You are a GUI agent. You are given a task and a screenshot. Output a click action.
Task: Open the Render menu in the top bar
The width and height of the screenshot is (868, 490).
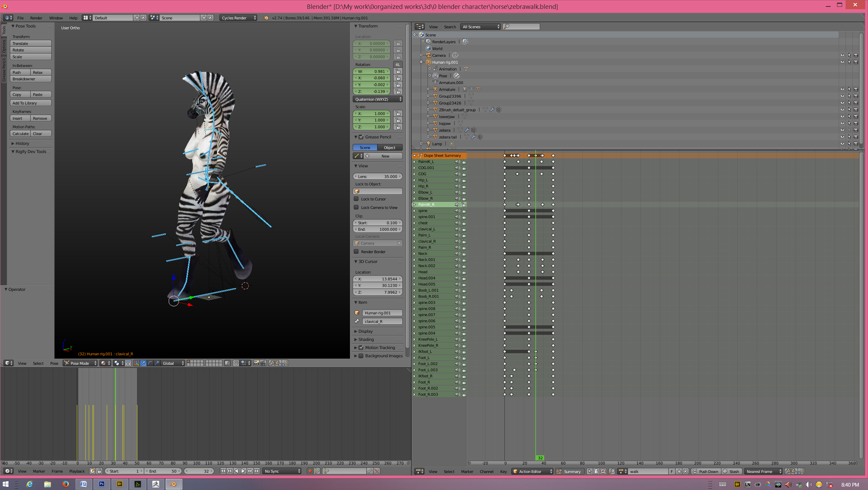[36, 18]
